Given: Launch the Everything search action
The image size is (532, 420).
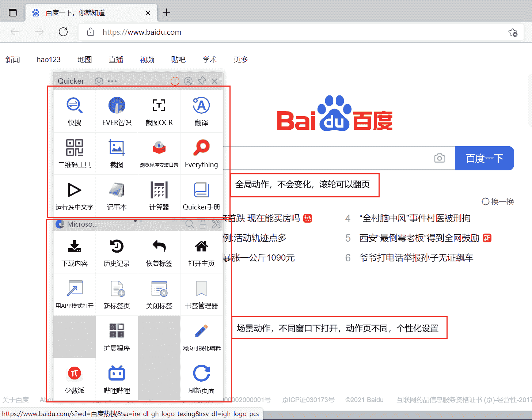Looking at the screenshot, I should [201, 154].
